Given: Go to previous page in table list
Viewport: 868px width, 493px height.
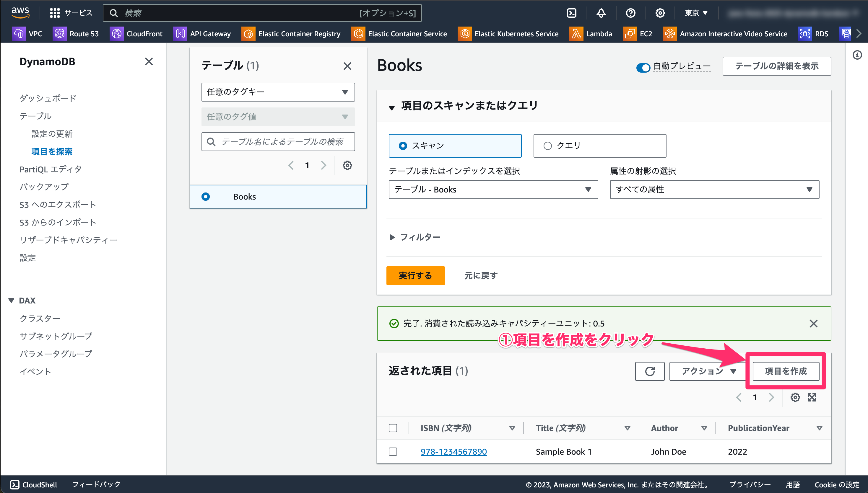Looking at the screenshot, I should (291, 165).
